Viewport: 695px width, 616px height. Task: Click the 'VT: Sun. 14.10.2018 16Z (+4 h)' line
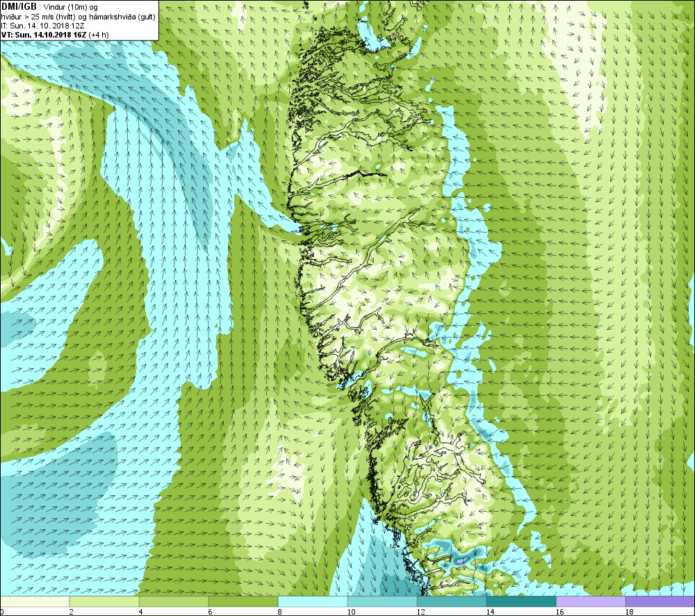point(55,35)
